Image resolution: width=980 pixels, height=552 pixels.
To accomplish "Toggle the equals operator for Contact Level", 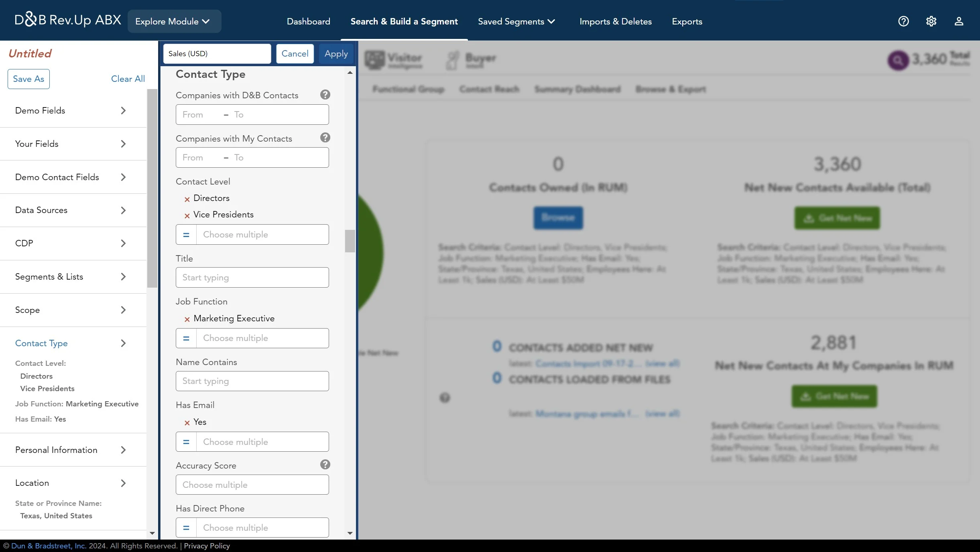I will click(186, 235).
